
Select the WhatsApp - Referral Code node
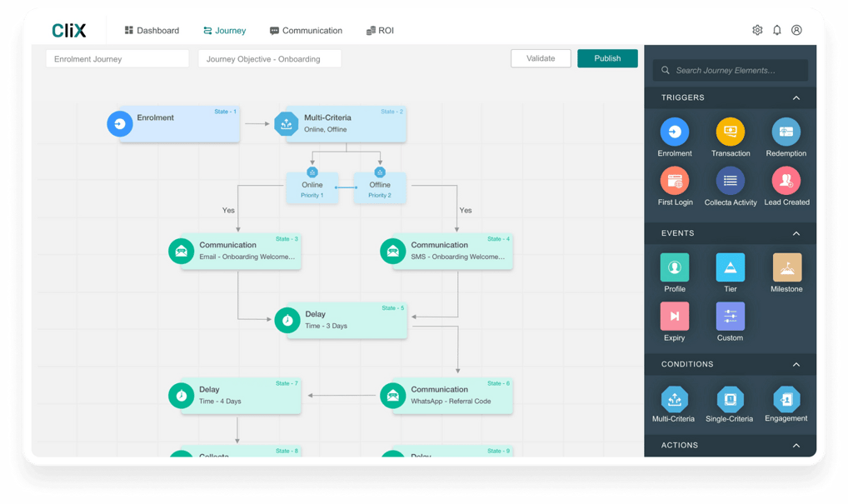452,396
